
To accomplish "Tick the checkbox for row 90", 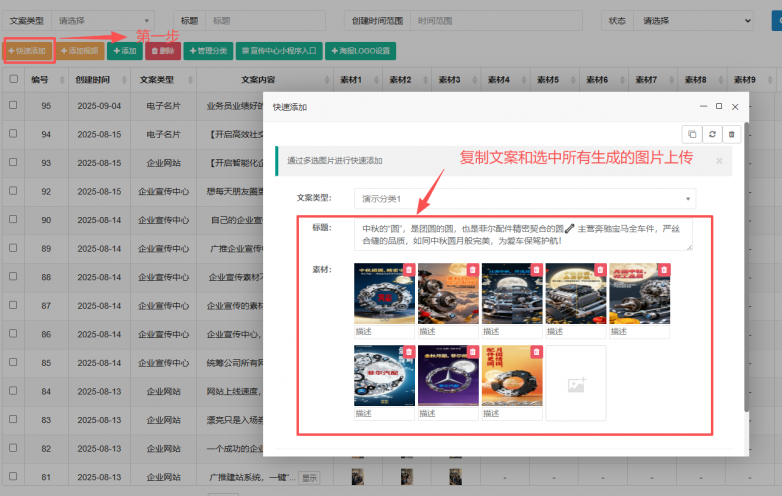I will [x=13, y=219].
